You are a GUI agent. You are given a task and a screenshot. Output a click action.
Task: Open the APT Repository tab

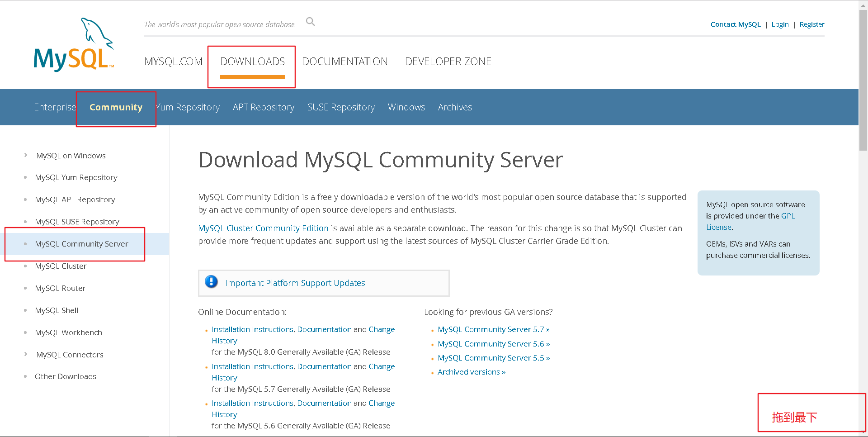pyautogui.click(x=264, y=107)
